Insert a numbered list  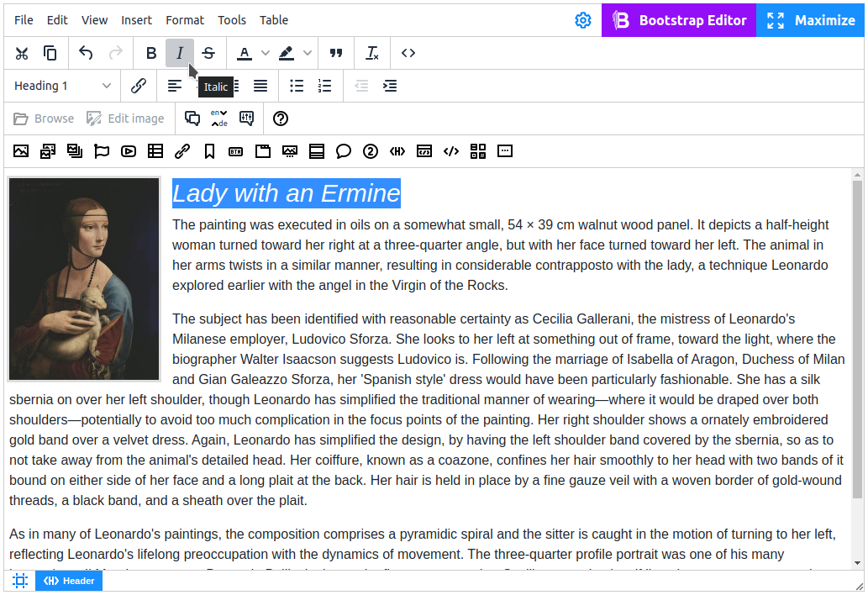pyautogui.click(x=325, y=86)
